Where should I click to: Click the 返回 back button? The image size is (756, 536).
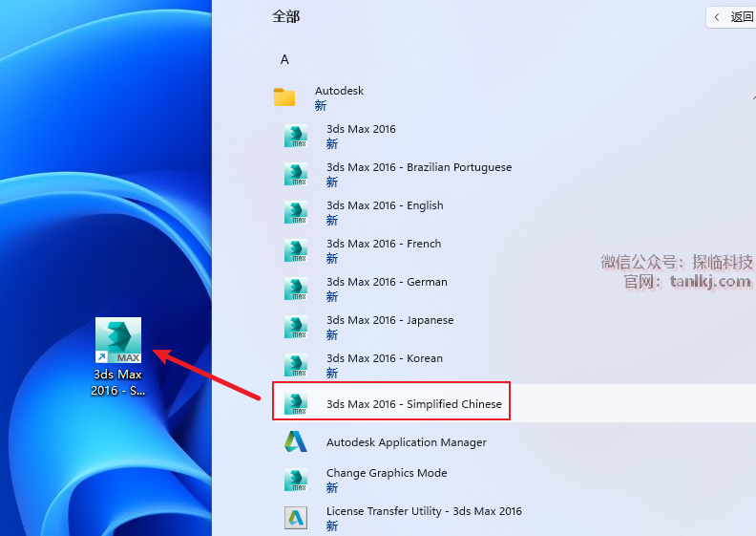(x=731, y=17)
